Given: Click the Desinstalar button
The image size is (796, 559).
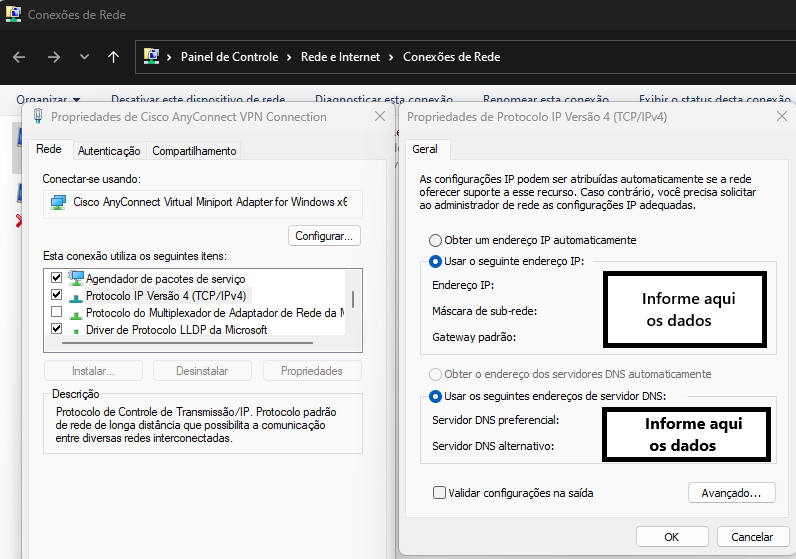Looking at the screenshot, I should click(x=202, y=371).
